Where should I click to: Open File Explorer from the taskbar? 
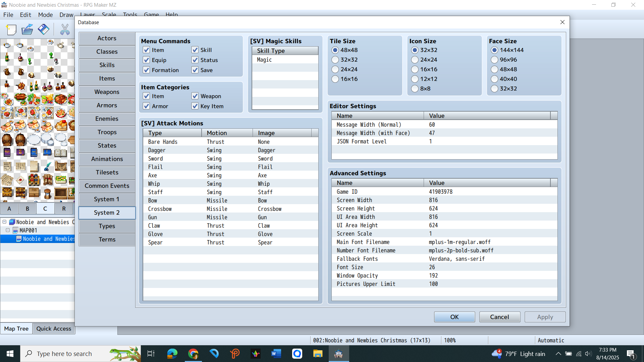pos(318,353)
